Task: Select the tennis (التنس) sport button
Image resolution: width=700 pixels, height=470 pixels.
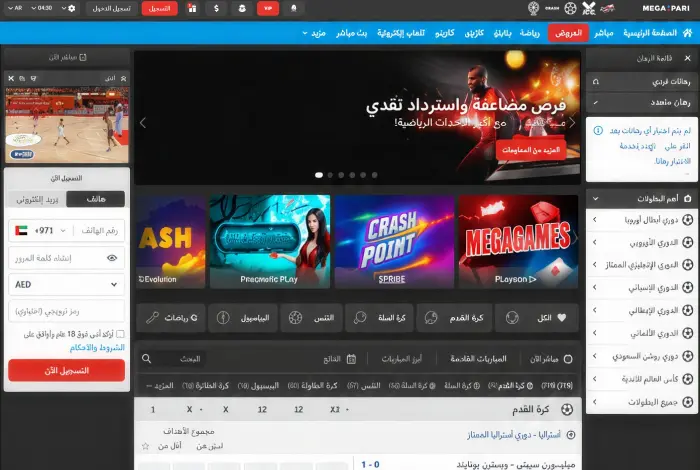Action: pos(311,318)
